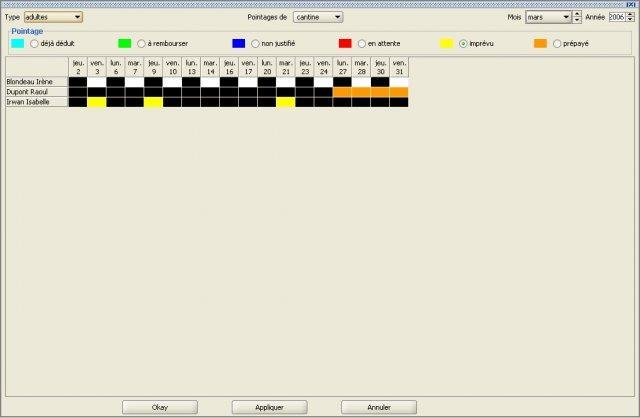Decrease year with Année down arrow
The width and height of the screenshot is (640, 418).
click(x=630, y=20)
